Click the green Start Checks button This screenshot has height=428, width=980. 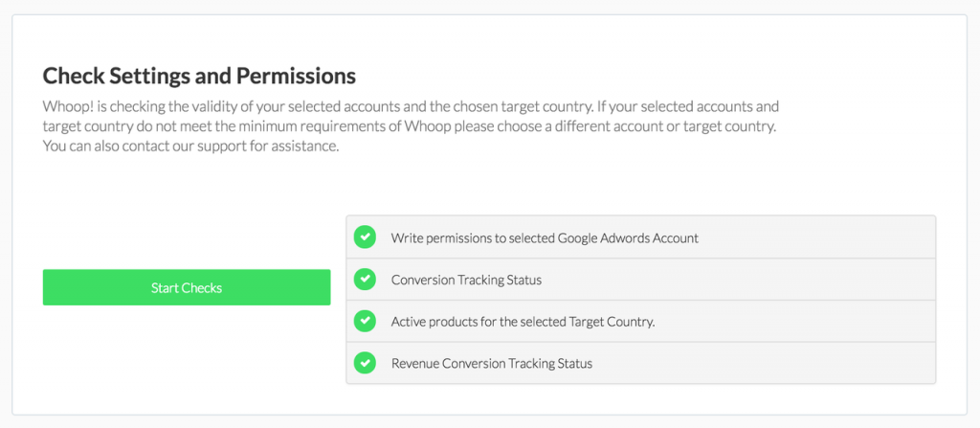(187, 287)
